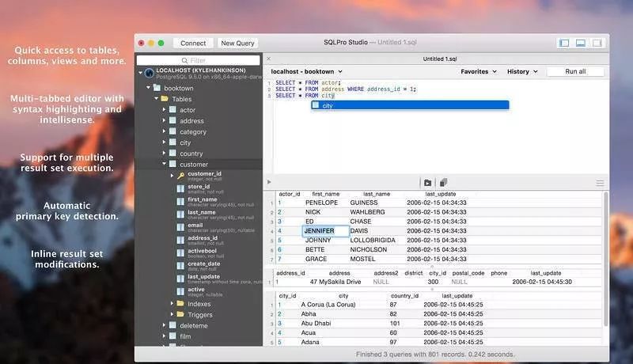Click the actor table icon

[172, 110]
